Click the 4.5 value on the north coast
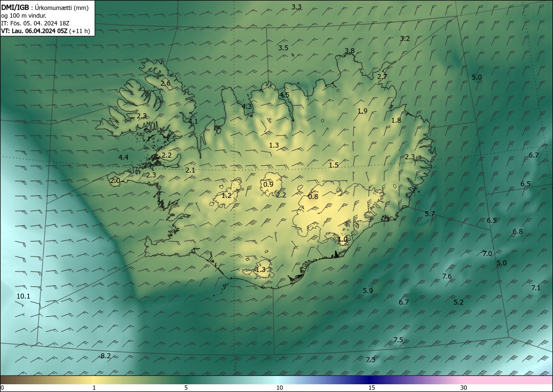Screen dimensions: 553x392 tap(284, 95)
